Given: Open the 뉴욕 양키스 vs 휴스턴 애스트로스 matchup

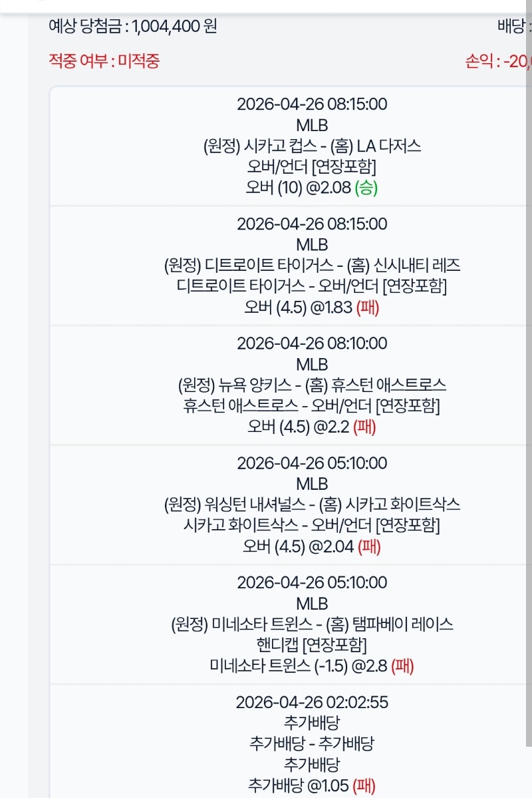Looking at the screenshot, I should coord(312,386).
